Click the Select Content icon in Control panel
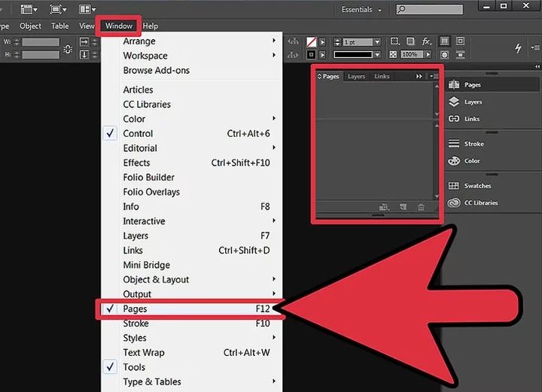Image resolution: width=542 pixels, height=392 pixels. pyautogui.click(x=293, y=55)
